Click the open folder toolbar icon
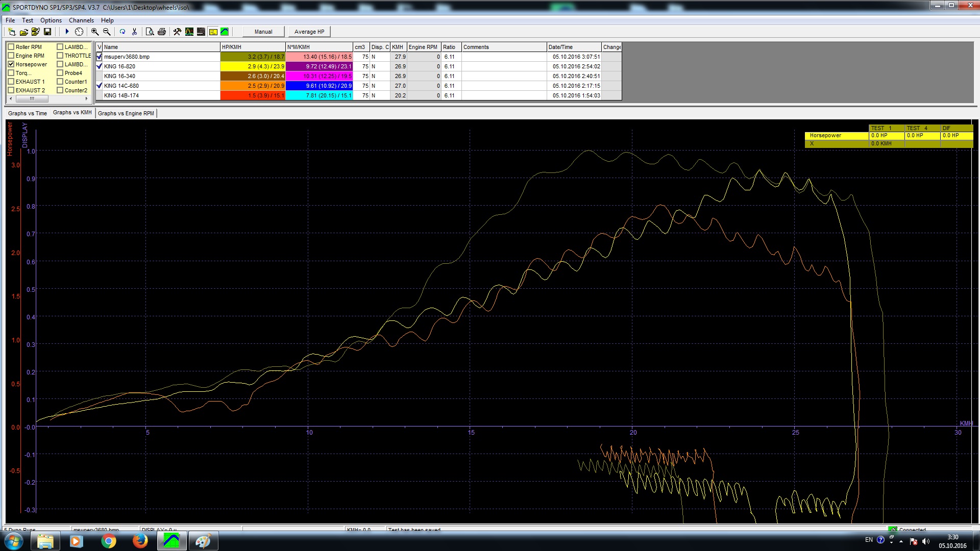Screen dimensions: 980x551 pyautogui.click(x=23, y=32)
